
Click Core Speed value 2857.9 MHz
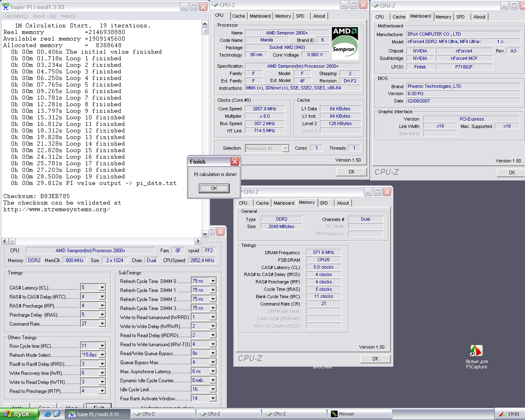click(265, 109)
